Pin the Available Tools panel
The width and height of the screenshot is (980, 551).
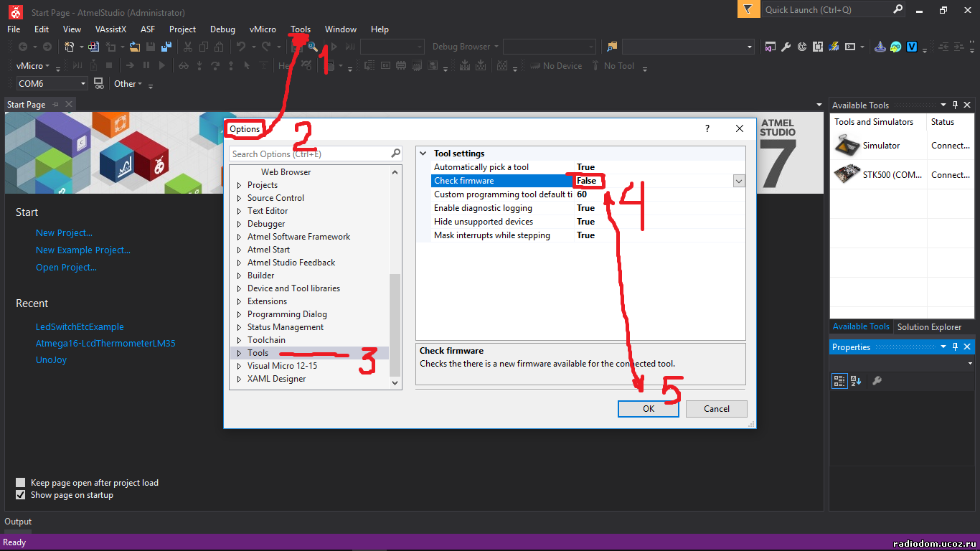tap(955, 105)
